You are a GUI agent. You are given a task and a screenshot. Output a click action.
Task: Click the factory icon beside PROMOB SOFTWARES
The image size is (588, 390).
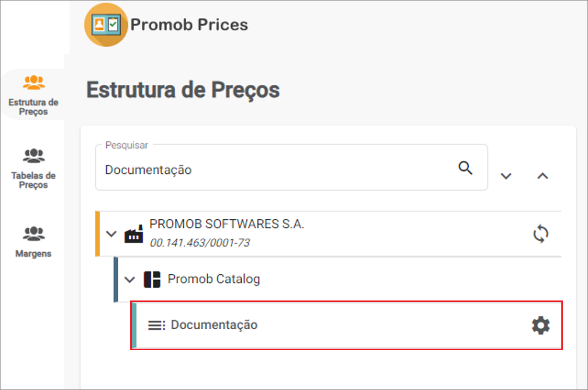[x=133, y=234]
